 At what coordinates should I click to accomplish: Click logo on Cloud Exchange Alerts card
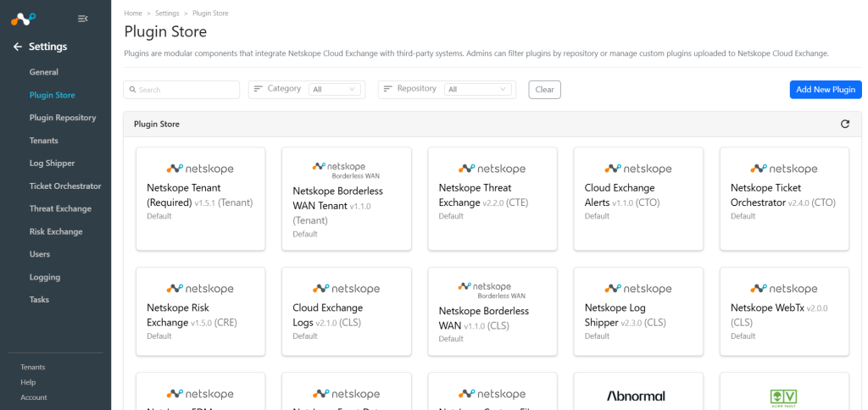pos(637,169)
